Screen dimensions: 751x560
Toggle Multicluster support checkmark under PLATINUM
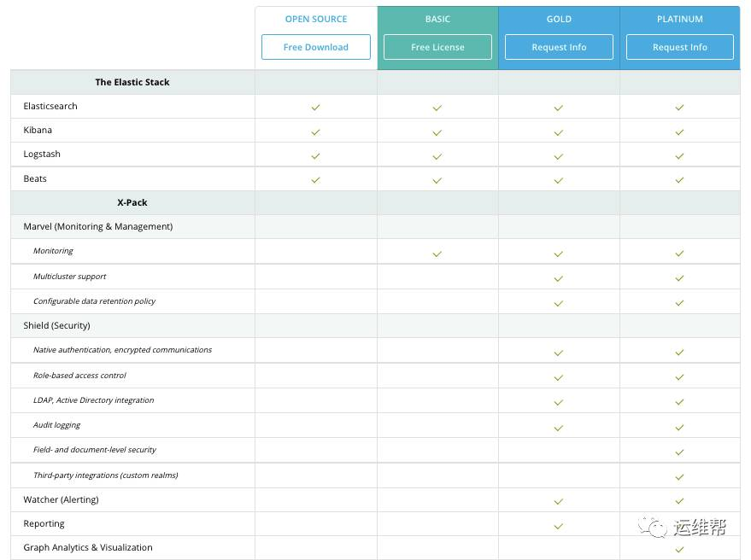(679, 277)
